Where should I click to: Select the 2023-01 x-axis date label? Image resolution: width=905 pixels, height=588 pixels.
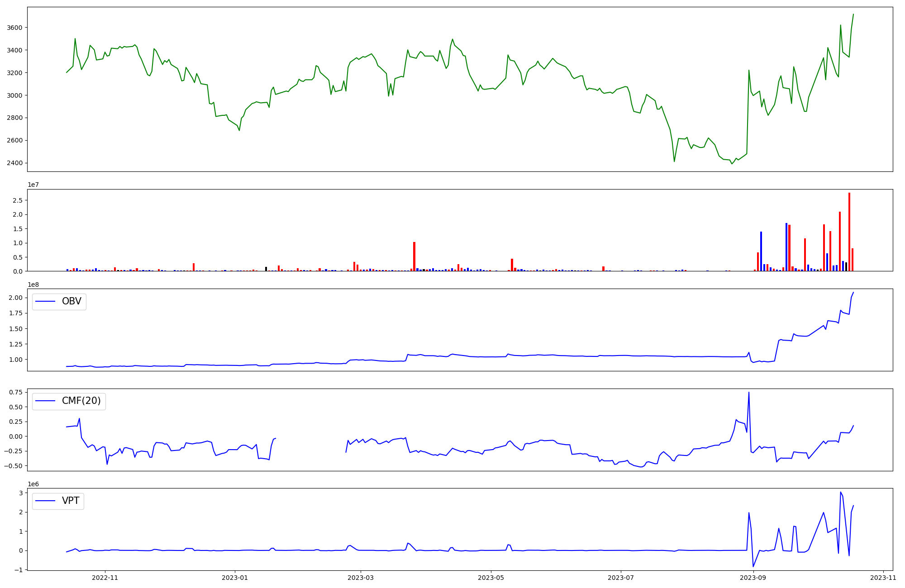pos(235,578)
